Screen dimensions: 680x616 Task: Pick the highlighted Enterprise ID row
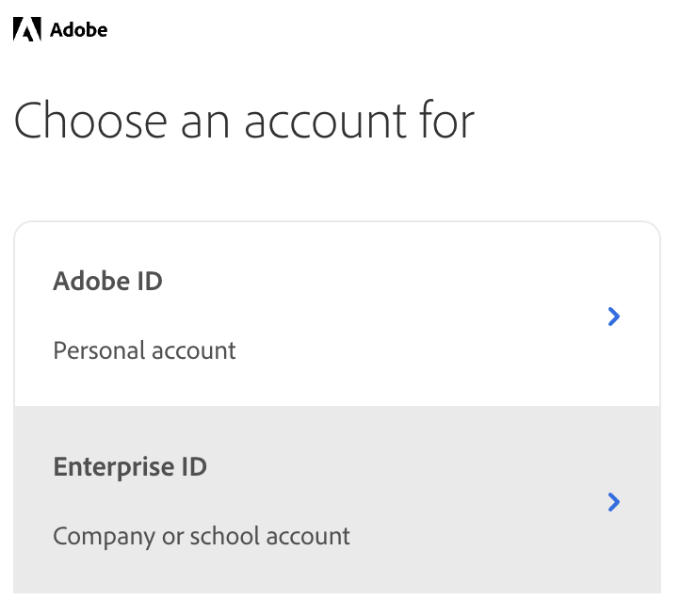point(337,500)
